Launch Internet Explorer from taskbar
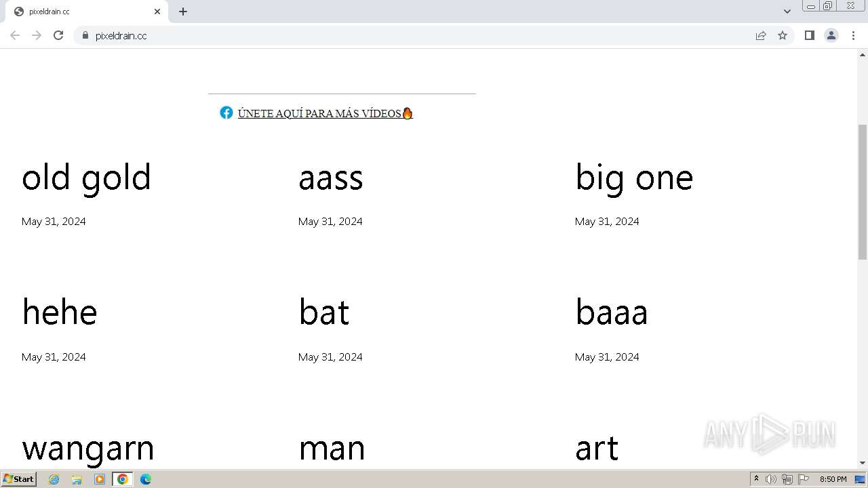 tap(54, 479)
